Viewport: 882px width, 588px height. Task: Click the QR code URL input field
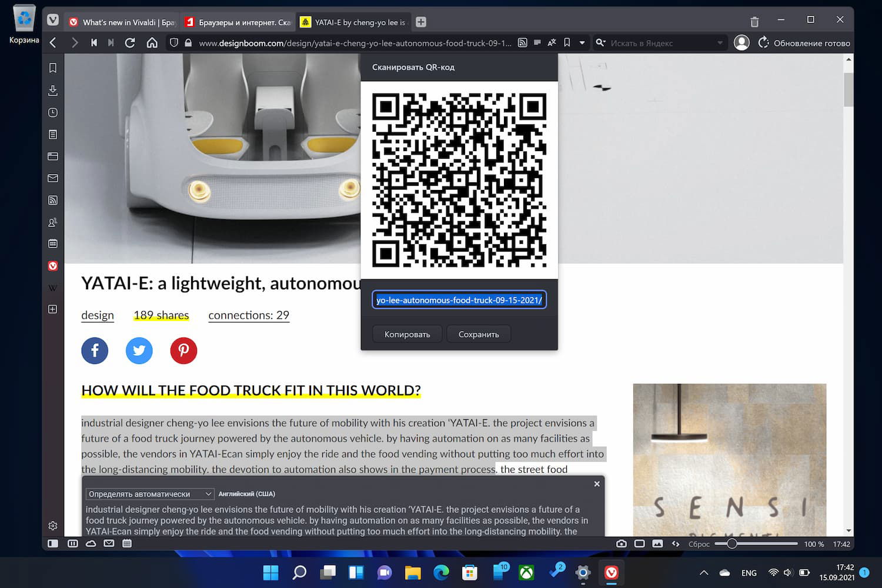[459, 300]
